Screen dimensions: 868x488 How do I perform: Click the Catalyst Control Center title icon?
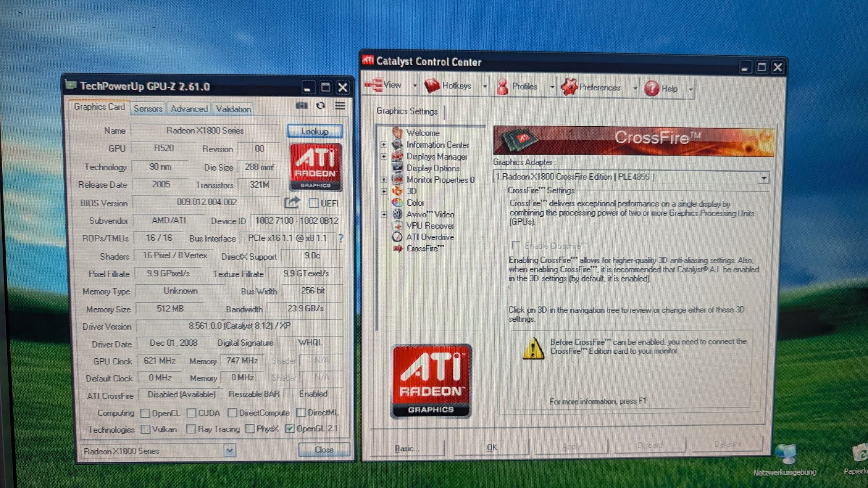pos(368,60)
